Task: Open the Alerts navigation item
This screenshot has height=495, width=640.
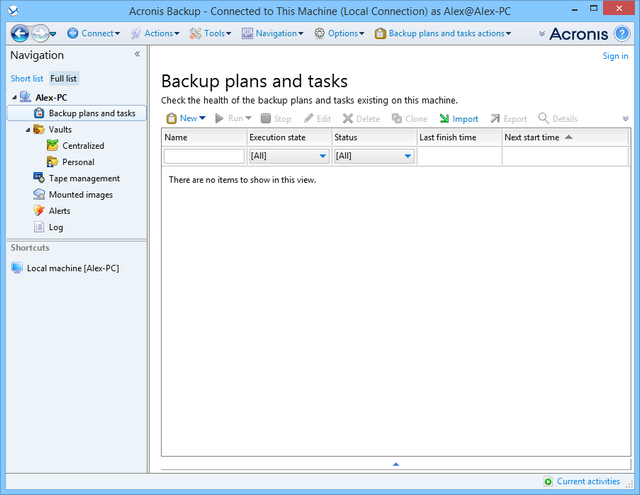Action: coord(59,211)
